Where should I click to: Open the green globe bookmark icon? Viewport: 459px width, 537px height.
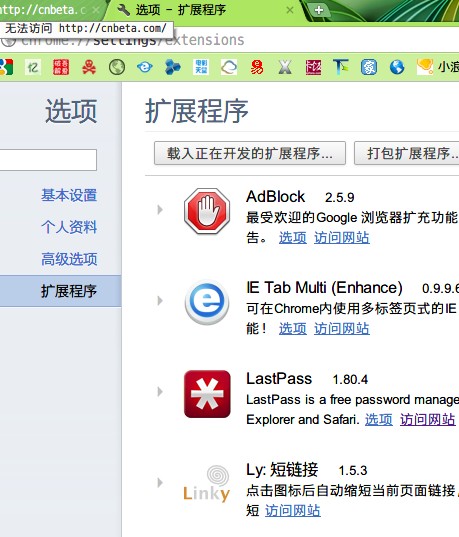117,67
